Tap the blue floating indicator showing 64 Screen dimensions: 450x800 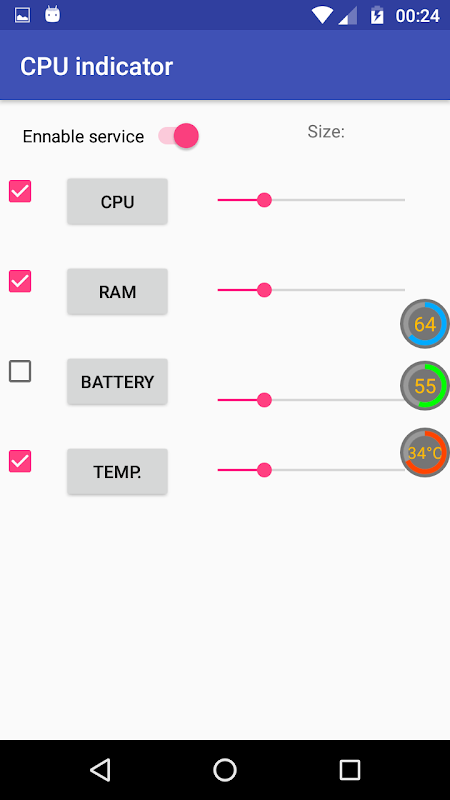(x=424, y=324)
